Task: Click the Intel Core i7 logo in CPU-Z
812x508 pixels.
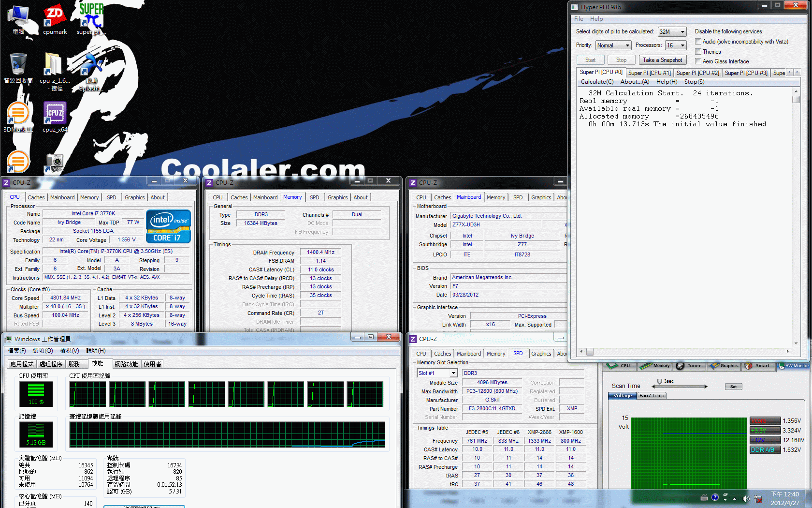Action: click(168, 226)
